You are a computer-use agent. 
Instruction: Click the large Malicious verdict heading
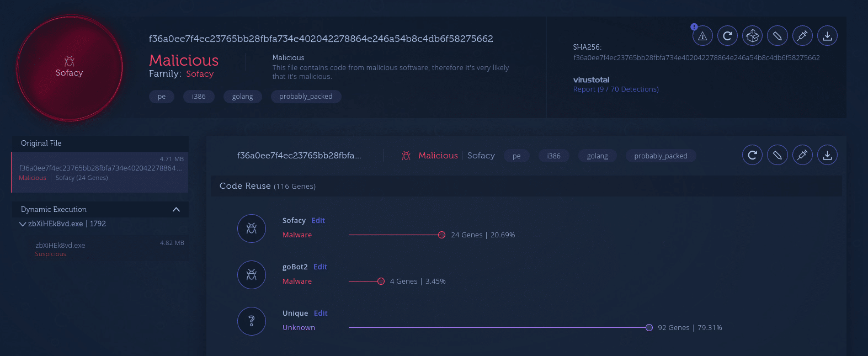pyautogui.click(x=184, y=60)
